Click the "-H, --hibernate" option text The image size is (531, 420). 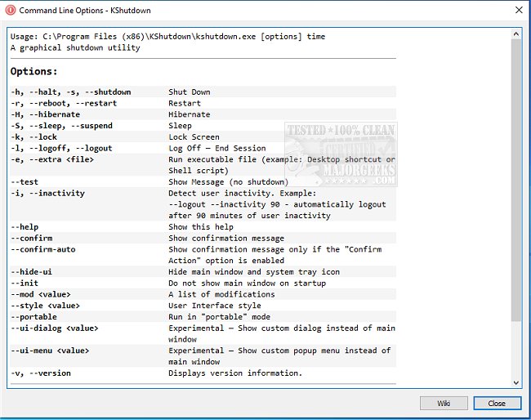(x=45, y=114)
